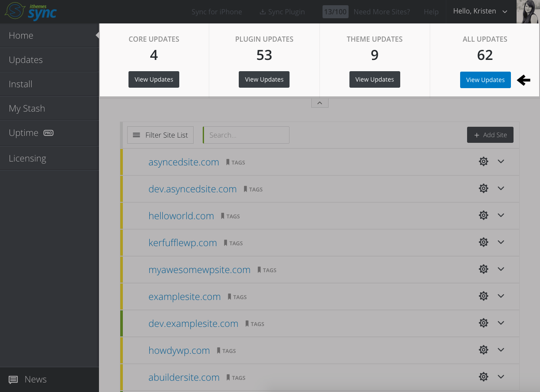Expand the asyncedsite.com row chevron
The width and height of the screenshot is (540, 392).
pyautogui.click(x=501, y=161)
